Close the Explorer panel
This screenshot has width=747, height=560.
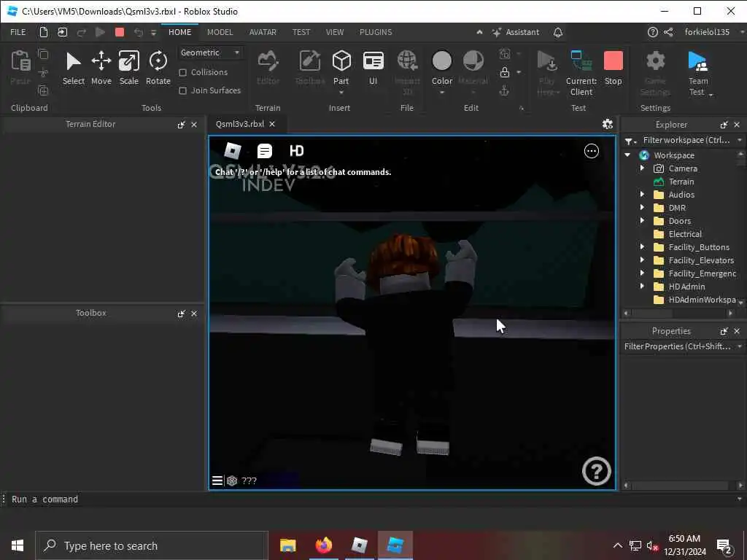pos(737,125)
